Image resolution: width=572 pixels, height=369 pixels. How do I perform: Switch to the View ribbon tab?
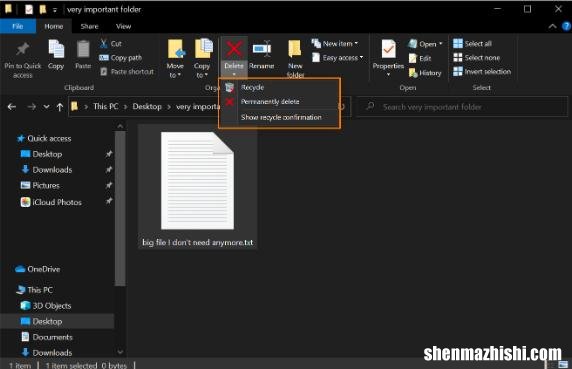tap(123, 26)
